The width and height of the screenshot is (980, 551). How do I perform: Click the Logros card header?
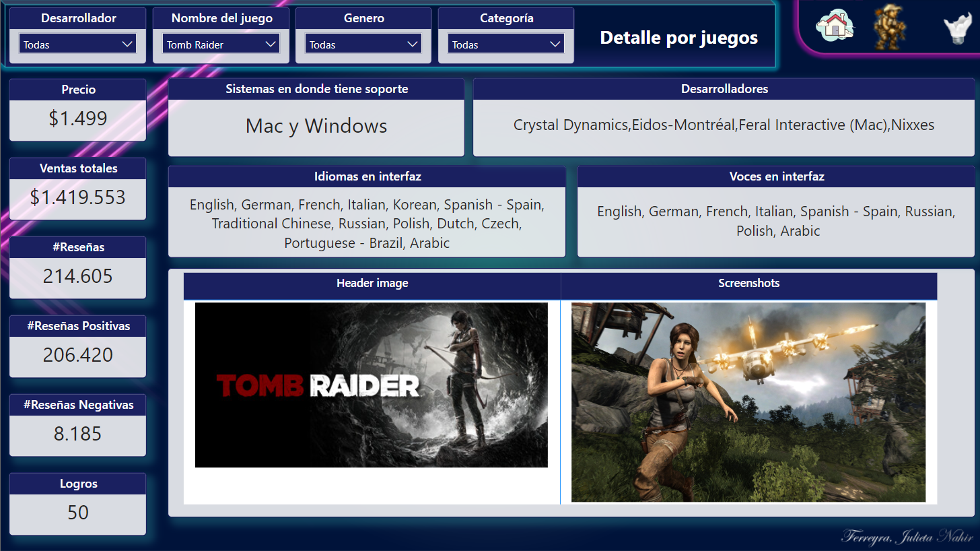click(x=78, y=484)
